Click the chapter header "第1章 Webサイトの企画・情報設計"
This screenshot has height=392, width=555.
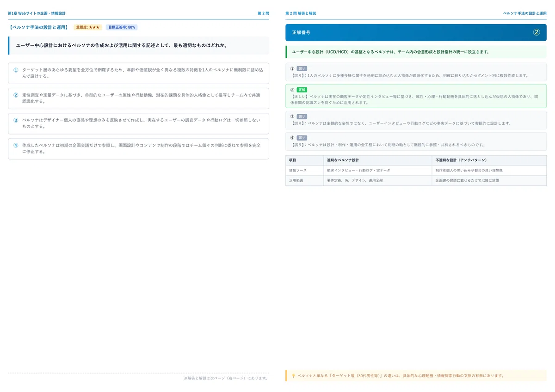click(37, 13)
